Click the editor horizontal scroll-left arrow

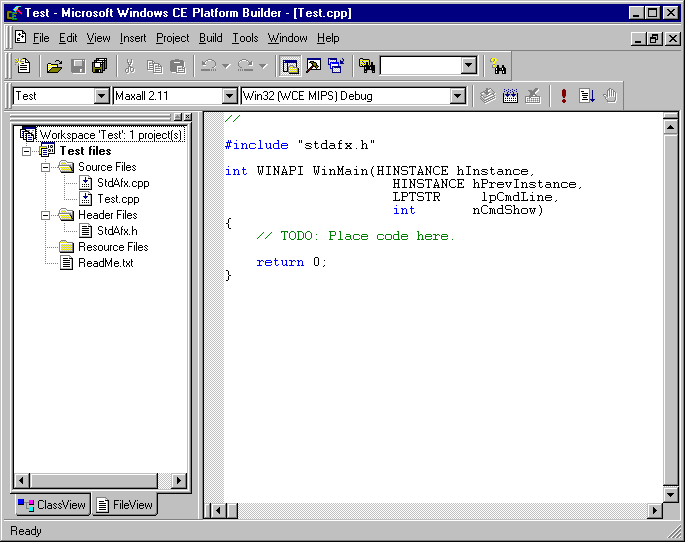pos(218,510)
